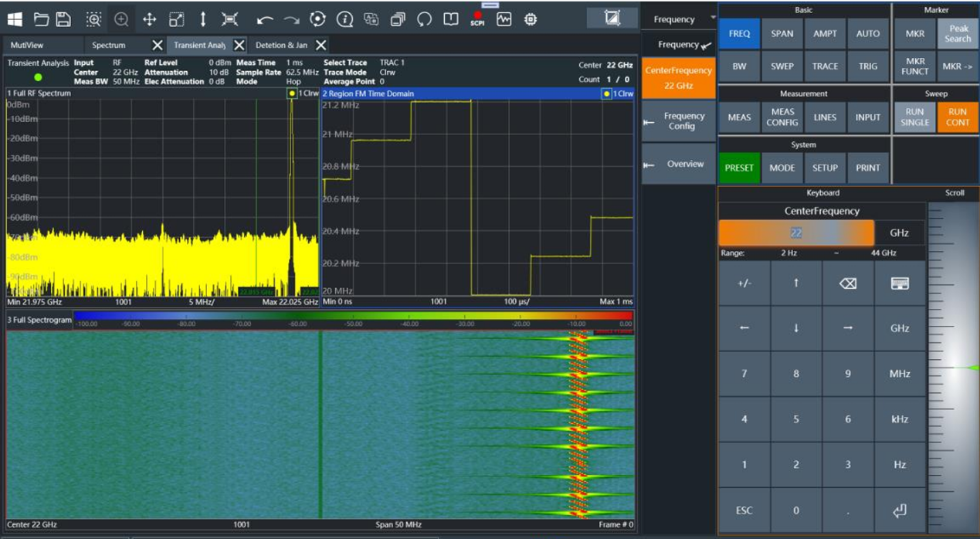Click the MKR button
This screenshot has height=539, width=980.
(x=915, y=34)
